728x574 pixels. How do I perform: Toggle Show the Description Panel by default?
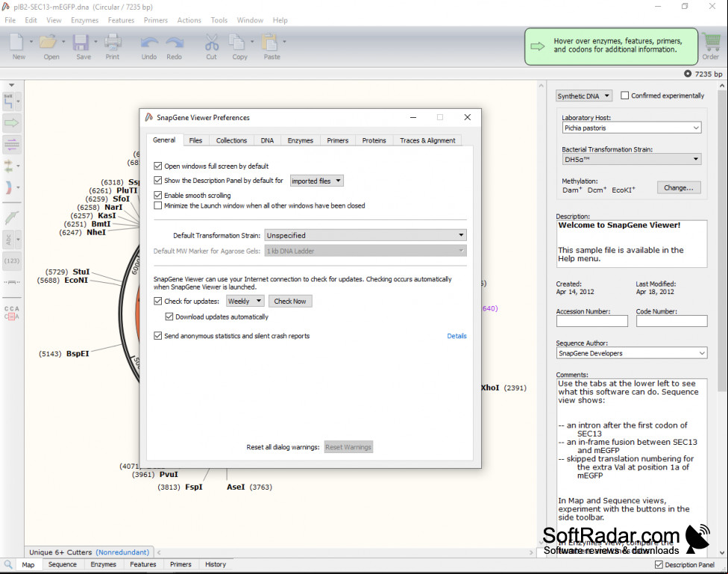pos(158,181)
